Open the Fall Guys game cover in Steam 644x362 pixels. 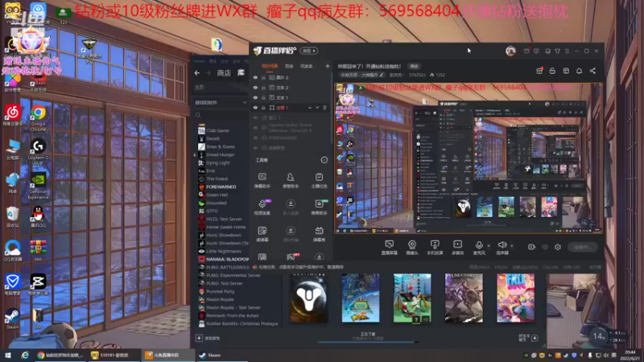coord(515,298)
